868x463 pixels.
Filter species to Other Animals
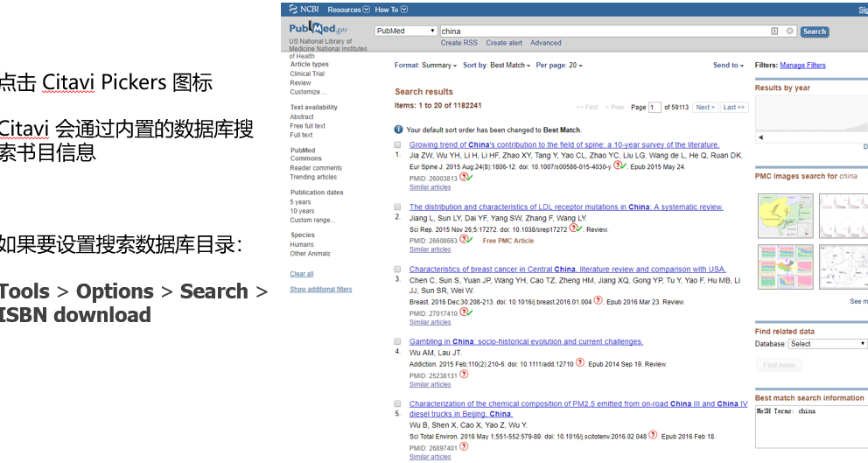click(x=310, y=253)
